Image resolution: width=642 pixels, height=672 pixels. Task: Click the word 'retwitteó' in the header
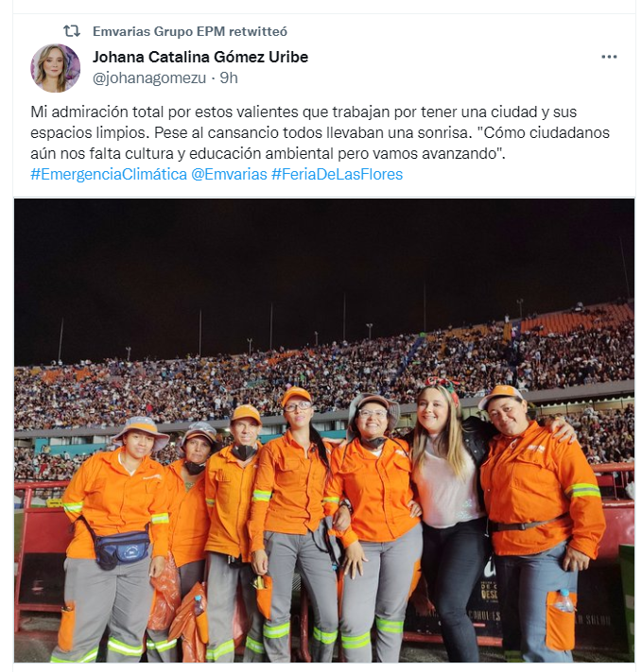(258, 31)
